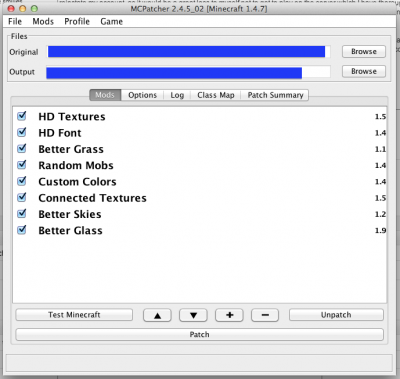Toggle the Random Mobs checkbox
The image size is (400, 379).
click(x=22, y=165)
